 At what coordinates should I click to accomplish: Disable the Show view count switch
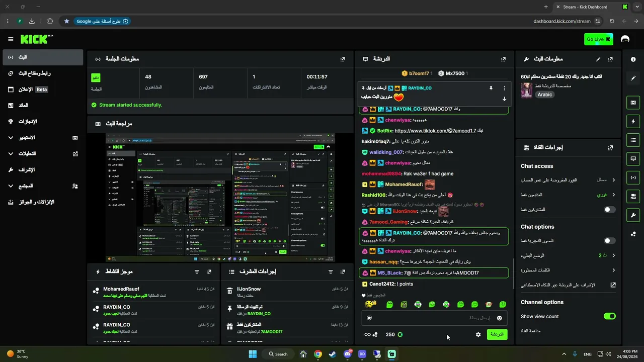609,316
